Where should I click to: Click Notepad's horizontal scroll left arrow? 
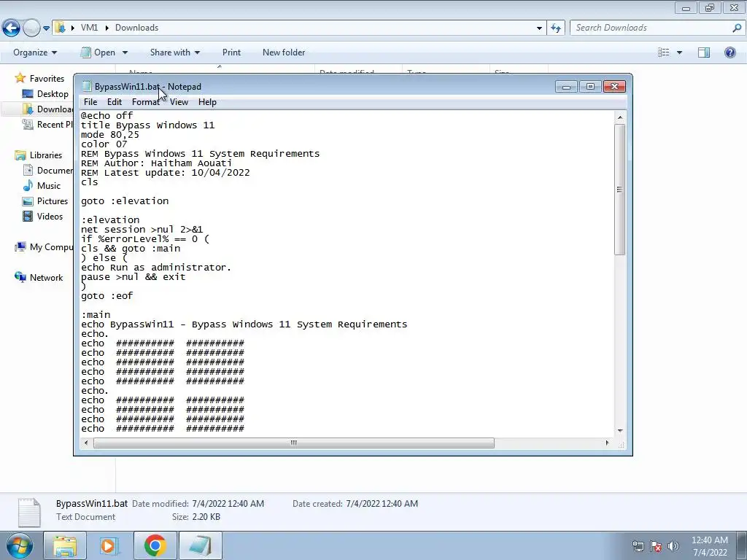pyautogui.click(x=86, y=443)
